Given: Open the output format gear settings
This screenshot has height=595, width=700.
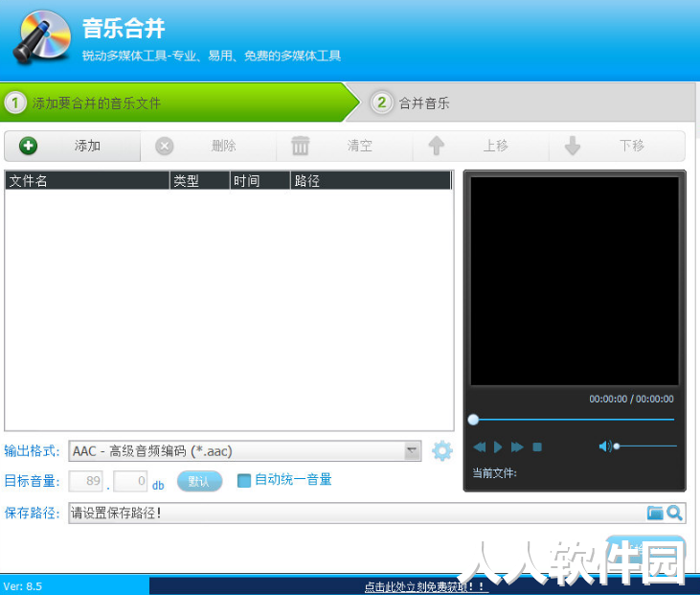Looking at the screenshot, I should click(442, 450).
